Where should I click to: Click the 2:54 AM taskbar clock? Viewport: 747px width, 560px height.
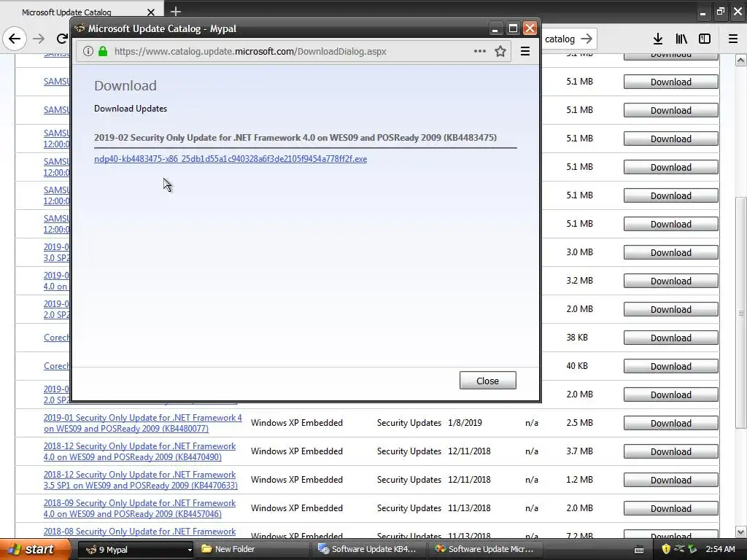[x=720, y=549]
